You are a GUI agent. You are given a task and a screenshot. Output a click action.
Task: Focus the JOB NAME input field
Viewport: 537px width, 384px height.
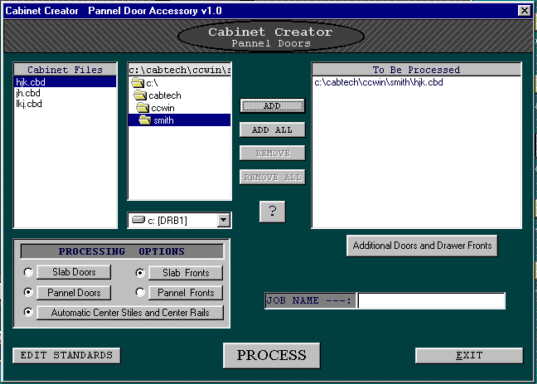432,301
